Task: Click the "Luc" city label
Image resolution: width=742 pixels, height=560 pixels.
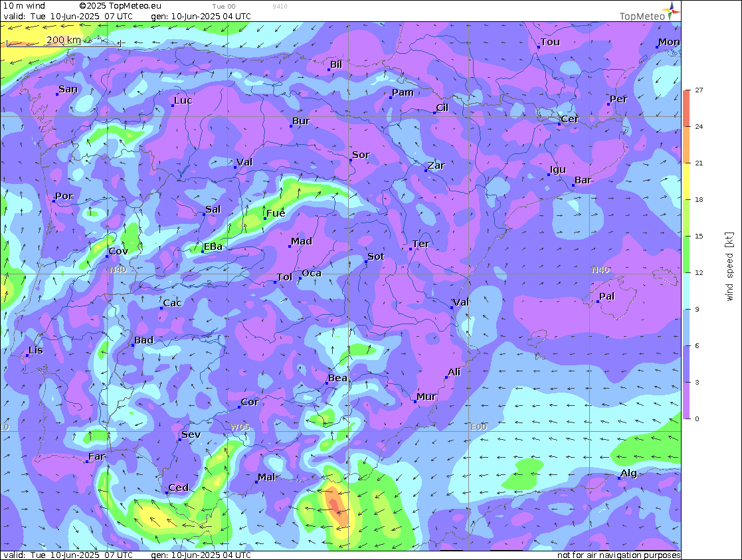Action: point(183,100)
